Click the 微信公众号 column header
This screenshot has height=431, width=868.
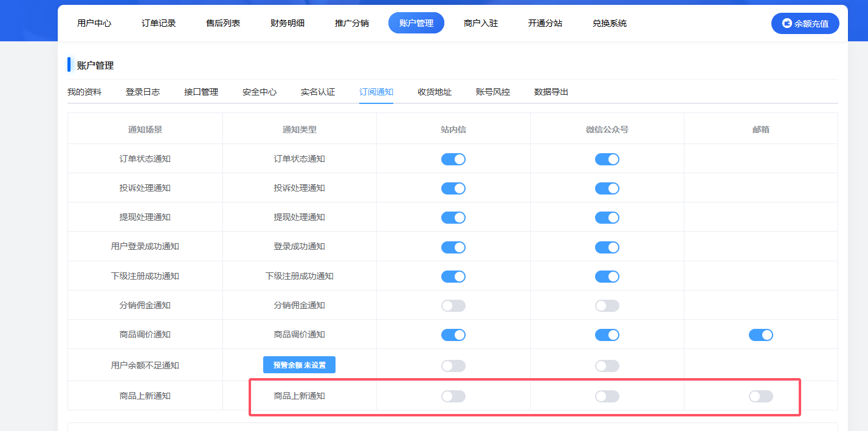[607, 129]
